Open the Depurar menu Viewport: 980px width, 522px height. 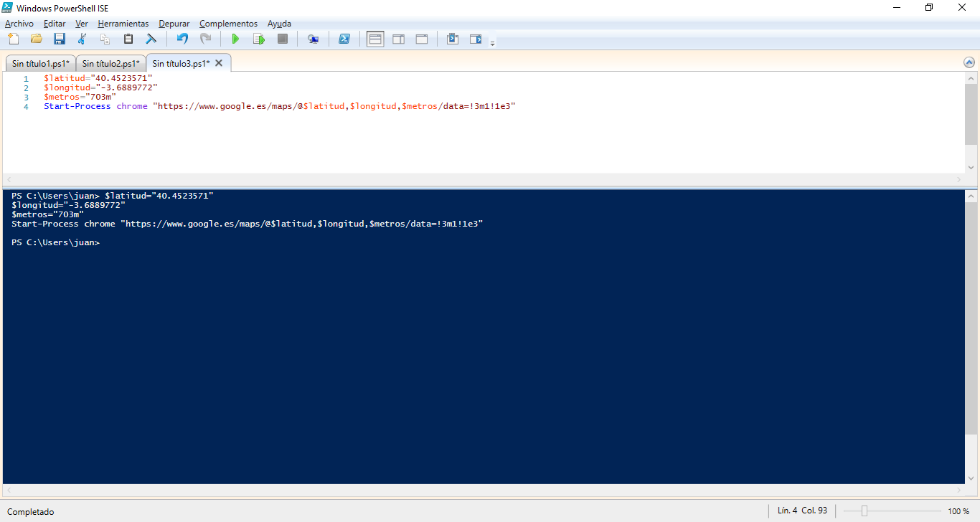174,24
